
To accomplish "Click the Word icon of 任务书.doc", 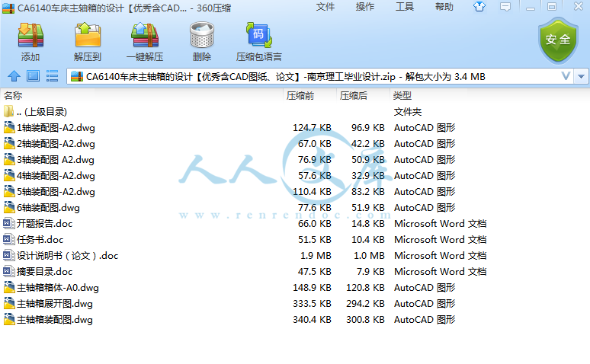I will coord(9,240).
